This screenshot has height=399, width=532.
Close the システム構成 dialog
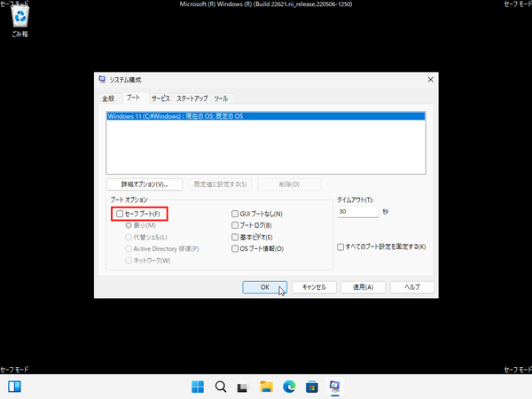pos(431,80)
